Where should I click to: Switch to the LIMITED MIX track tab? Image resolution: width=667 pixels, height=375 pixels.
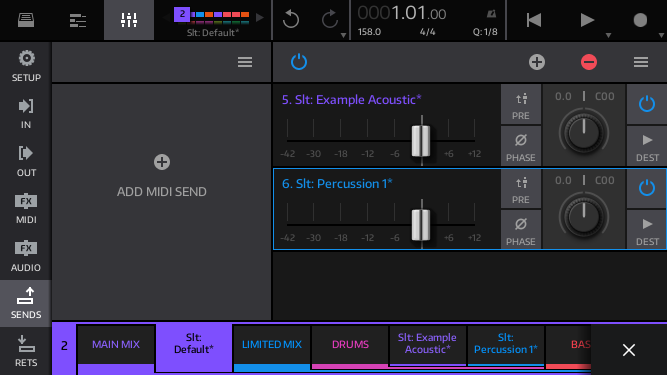[x=272, y=346]
